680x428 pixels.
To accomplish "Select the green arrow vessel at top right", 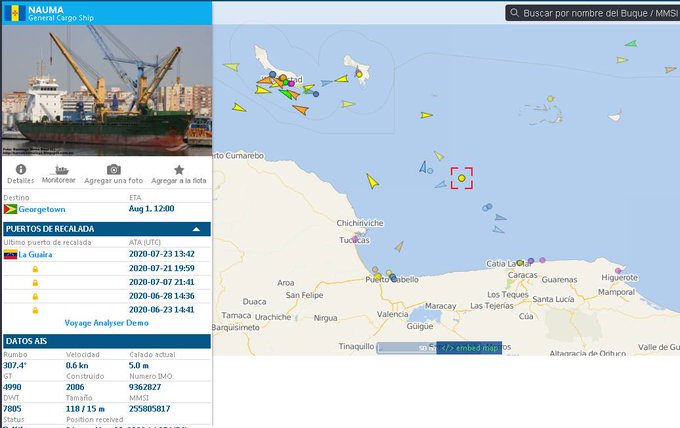I will pyautogui.click(x=631, y=43).
